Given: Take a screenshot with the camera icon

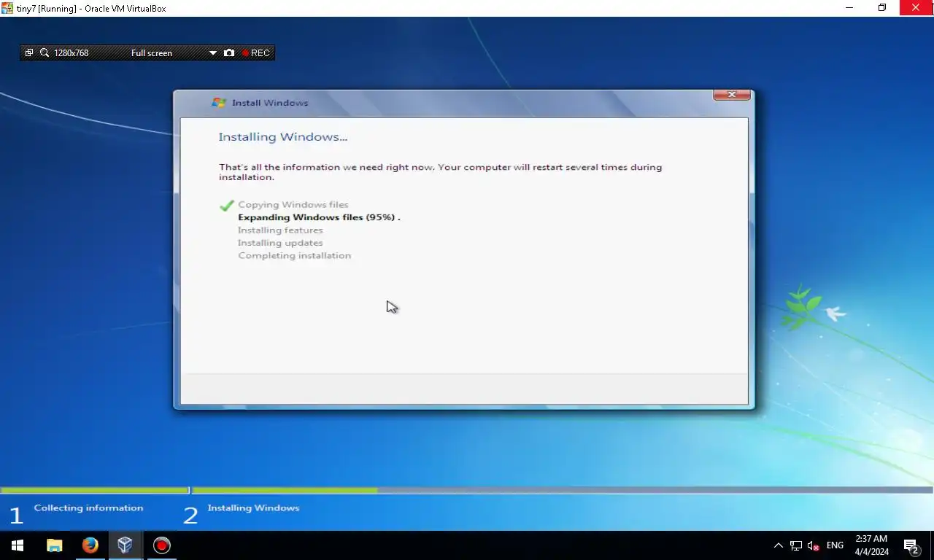Looking at the screenshot, I should (x=229, y=53).
